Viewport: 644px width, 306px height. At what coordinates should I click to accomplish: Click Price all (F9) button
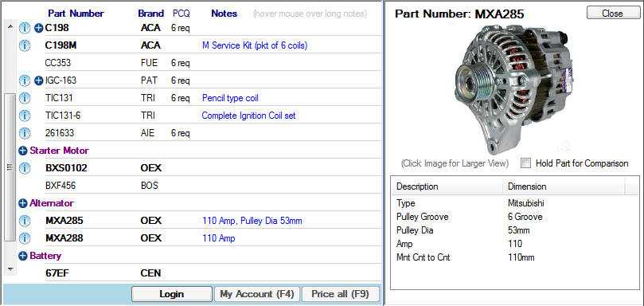341,294
